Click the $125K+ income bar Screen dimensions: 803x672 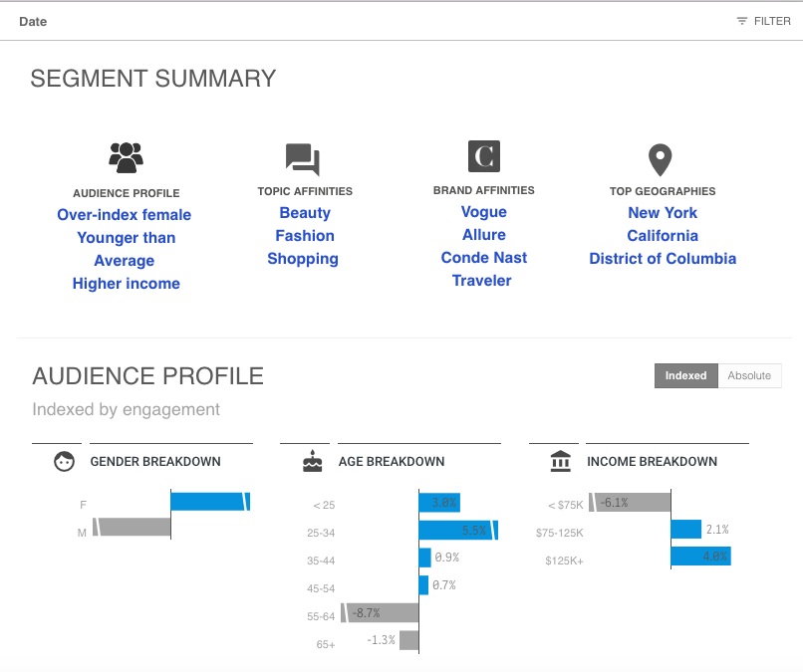[x=700, y=556]
